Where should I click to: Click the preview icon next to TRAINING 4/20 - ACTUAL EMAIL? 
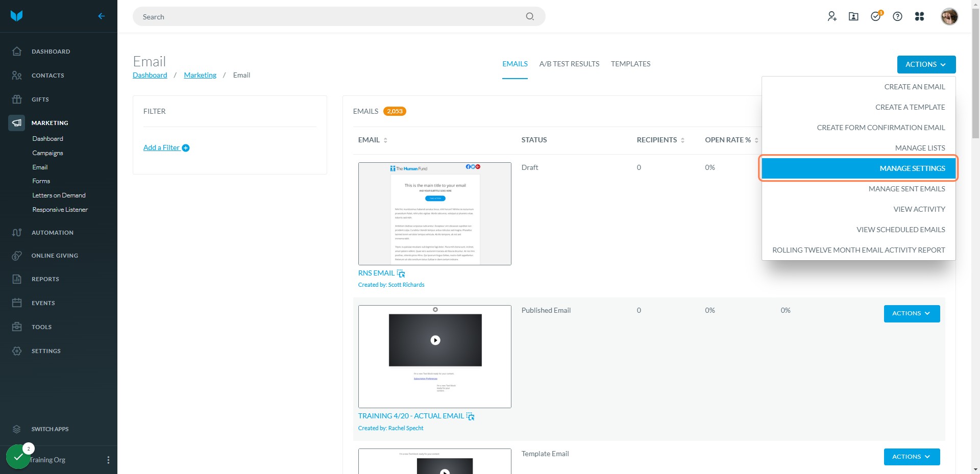(x=470, y=416)
